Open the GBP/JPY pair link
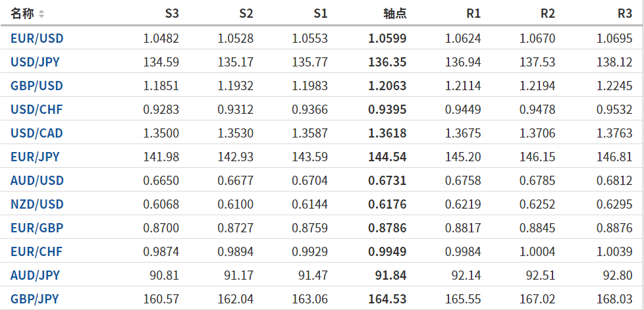644x310 pixels. (35, 299)
